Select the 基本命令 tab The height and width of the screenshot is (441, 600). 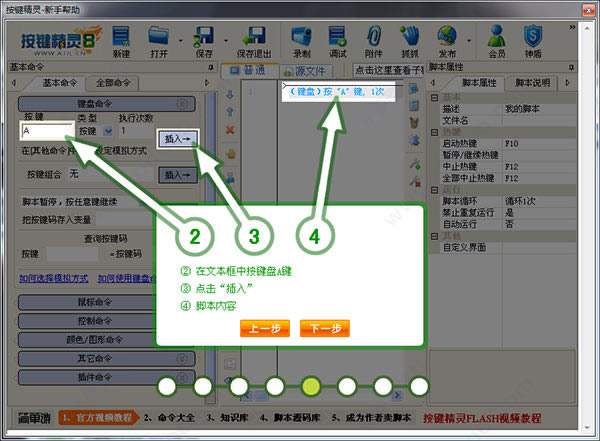[x=59, y=83]
